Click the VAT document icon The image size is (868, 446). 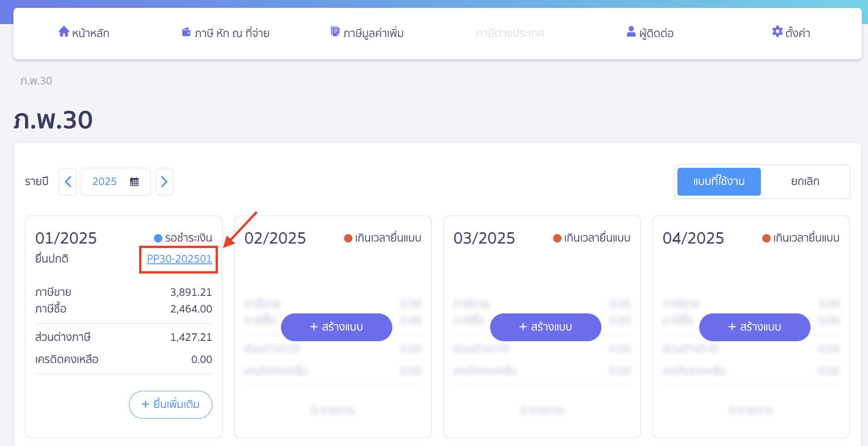[335, 32]
